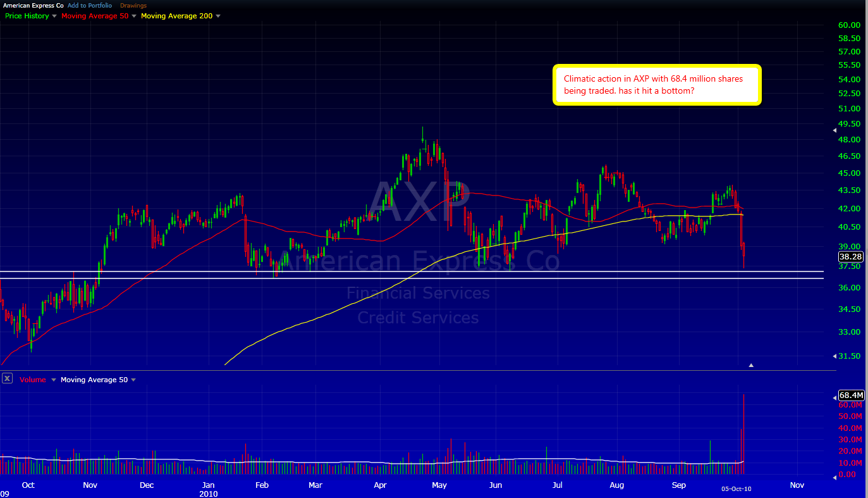
Task: Click the 68.4M volume value tag
Action: 851,395
